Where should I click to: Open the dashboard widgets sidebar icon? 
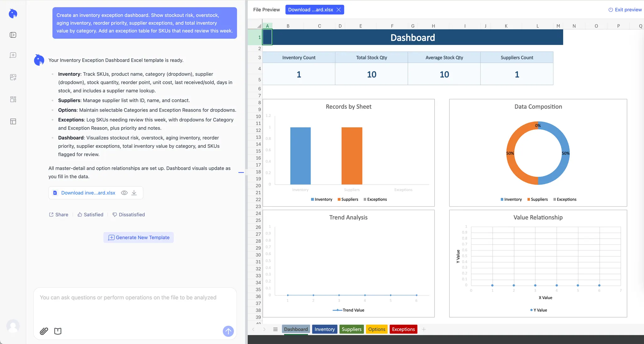(13, 99)
